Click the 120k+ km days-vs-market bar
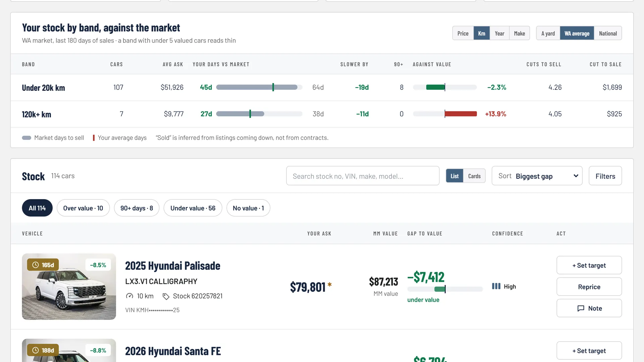644x362 pixels. pos(259,114)
